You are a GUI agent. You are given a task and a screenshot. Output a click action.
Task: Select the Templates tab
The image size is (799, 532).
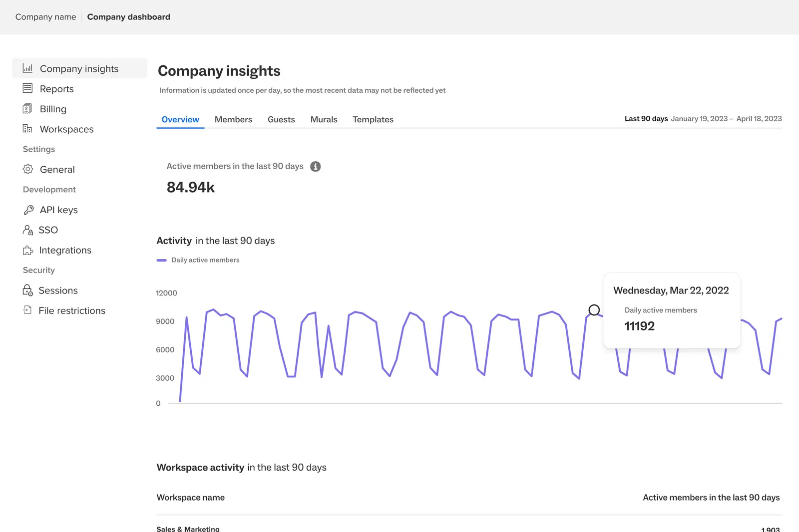tap(373, 120)
